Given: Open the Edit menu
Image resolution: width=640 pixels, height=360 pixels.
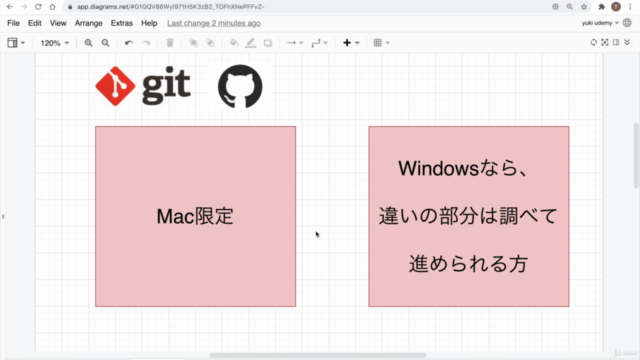Looking at the screenshot, I should tap(35, 23).
